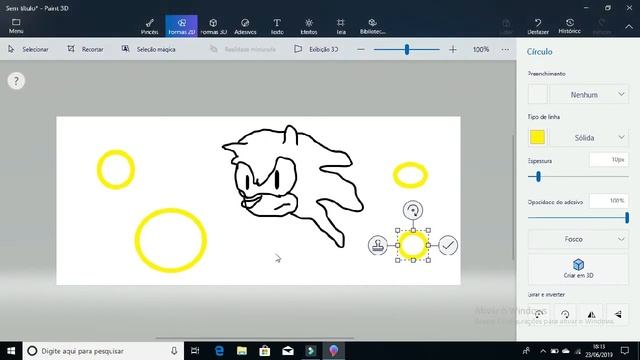Open the Tela canvas tab

click(x=341, y=26)
